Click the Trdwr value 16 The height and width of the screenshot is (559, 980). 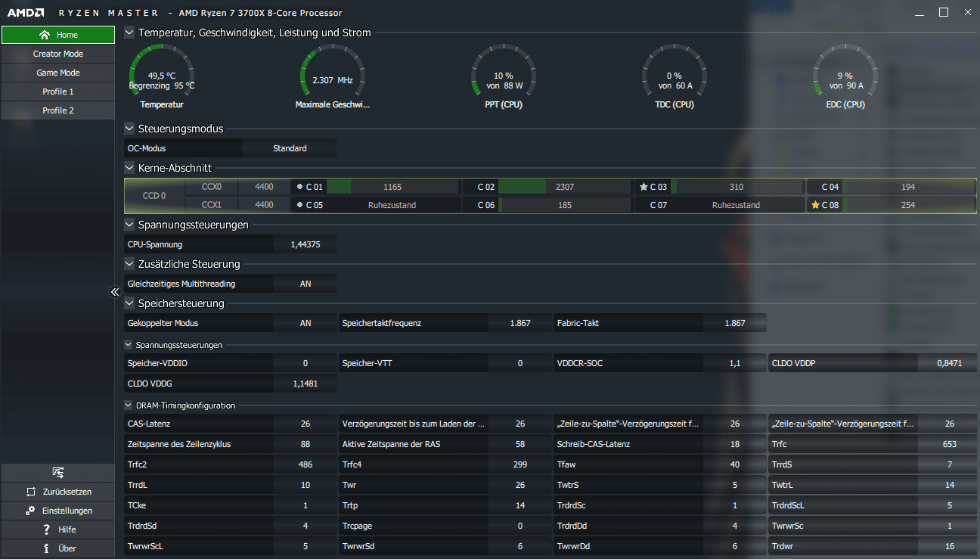[950, 546]
